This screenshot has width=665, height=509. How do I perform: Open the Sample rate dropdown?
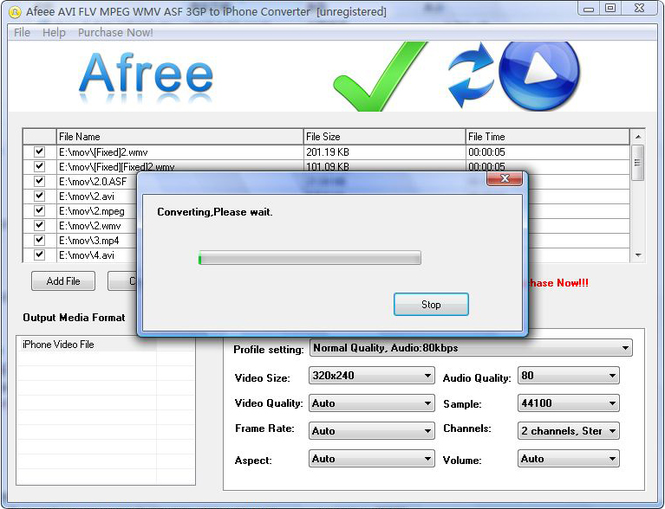568,403
